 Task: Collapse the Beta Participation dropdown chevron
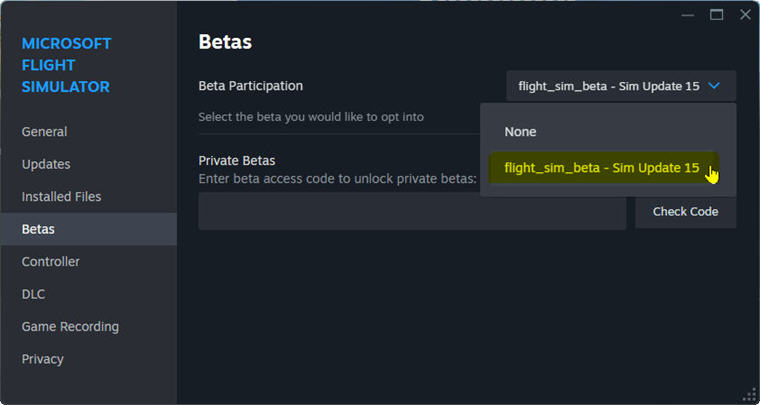(714, 86)
